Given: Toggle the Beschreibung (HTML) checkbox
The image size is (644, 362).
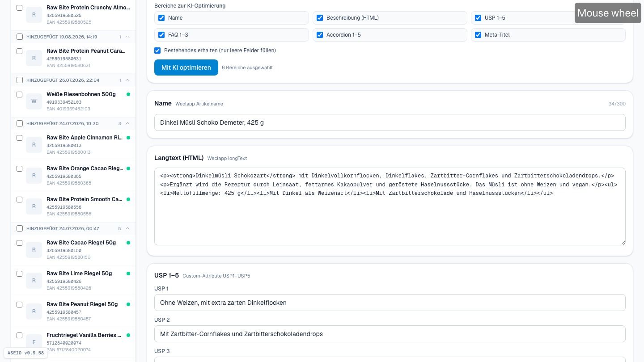Looking at the screenshot, I should pyautogui.click(x=320, y=18).
